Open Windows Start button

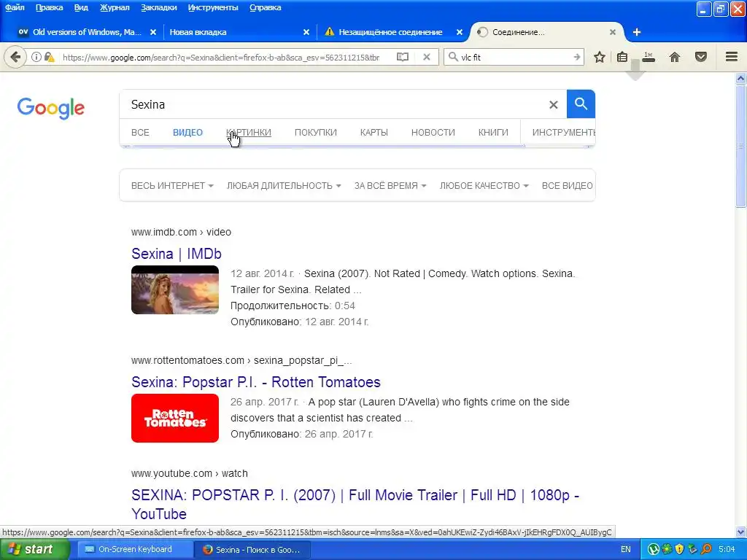(34, 550)
